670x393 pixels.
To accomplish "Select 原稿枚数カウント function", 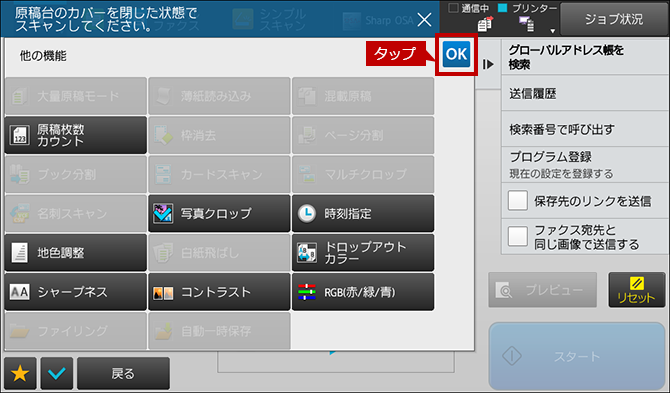I will click(x=76, y=135).
